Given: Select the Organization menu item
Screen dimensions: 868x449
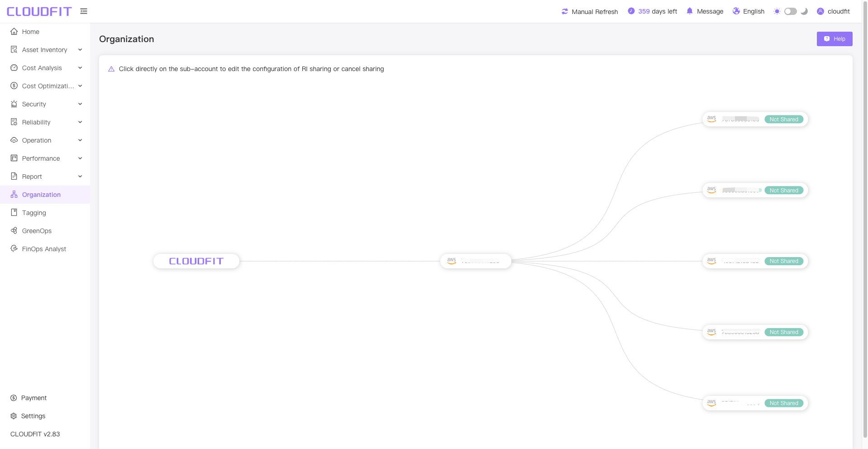Looking at the screenshot, I should point(45,195).
